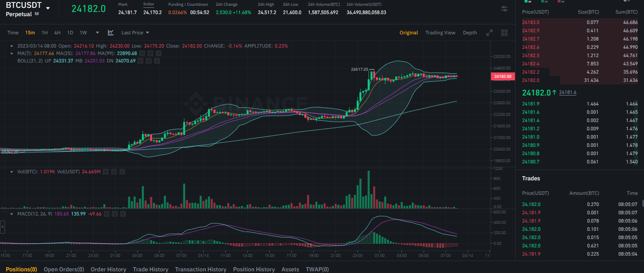Select the ask price 24183.0 row
Image resolution: width=644 pixels, height=273 pixels.
click(580, 22)
